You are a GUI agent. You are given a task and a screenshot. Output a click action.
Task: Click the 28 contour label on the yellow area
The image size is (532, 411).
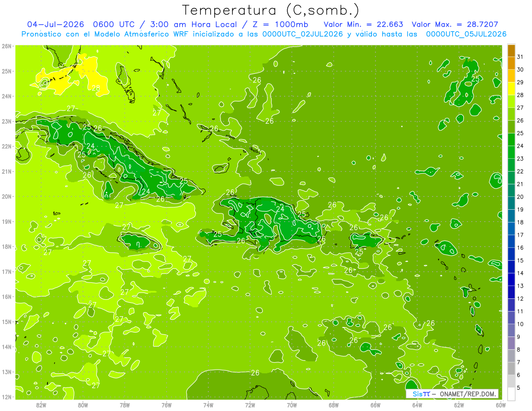pos(96,88)
